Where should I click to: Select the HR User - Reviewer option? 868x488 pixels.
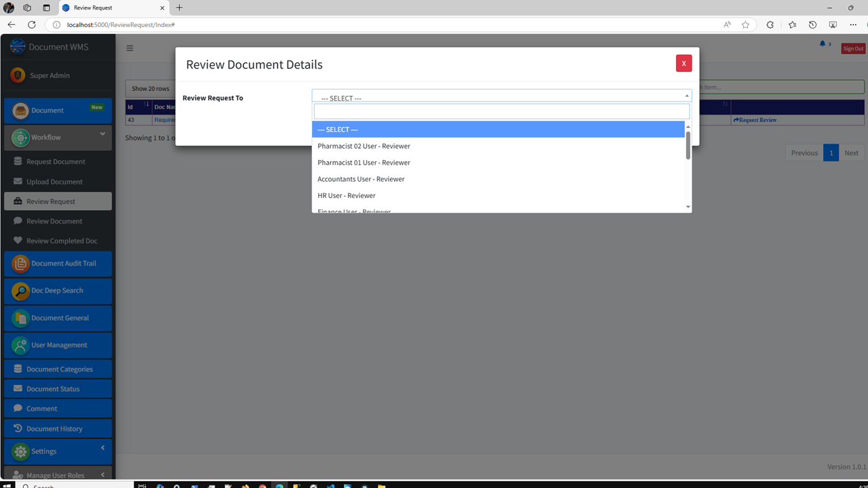click(347, 195)
